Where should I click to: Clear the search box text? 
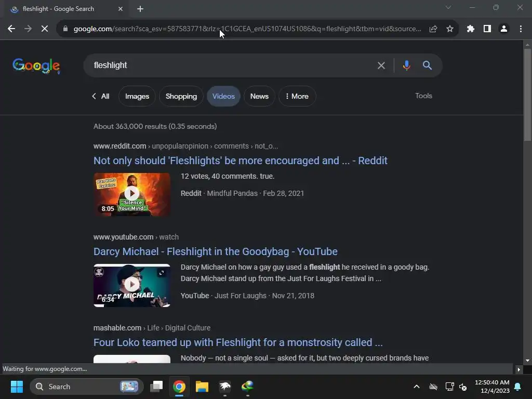381,65
